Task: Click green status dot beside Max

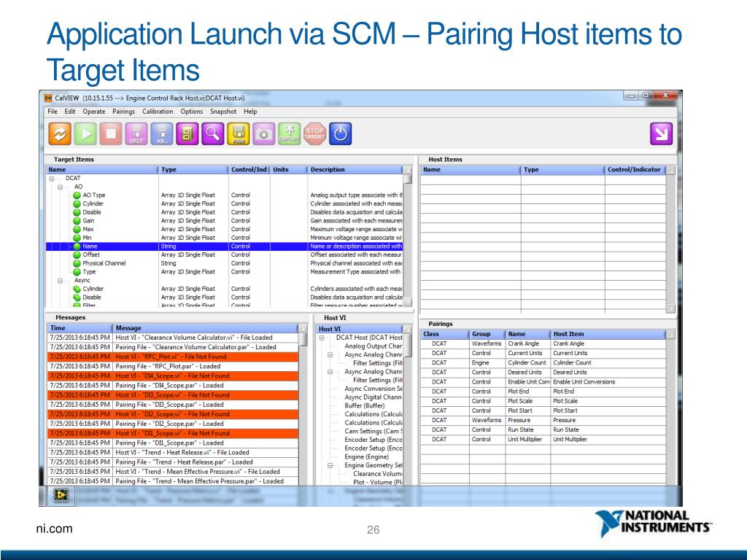Action: (x=77, y=230)
